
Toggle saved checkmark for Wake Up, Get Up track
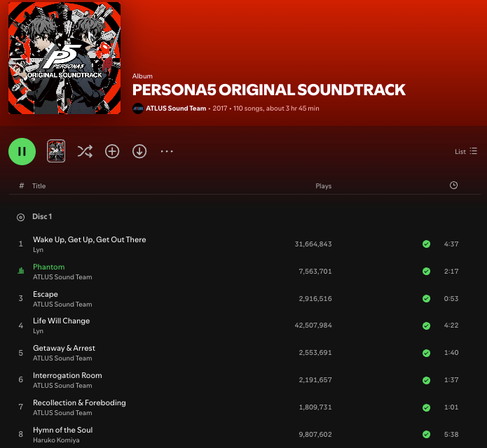pyautogui.click(x=427, y=244)
